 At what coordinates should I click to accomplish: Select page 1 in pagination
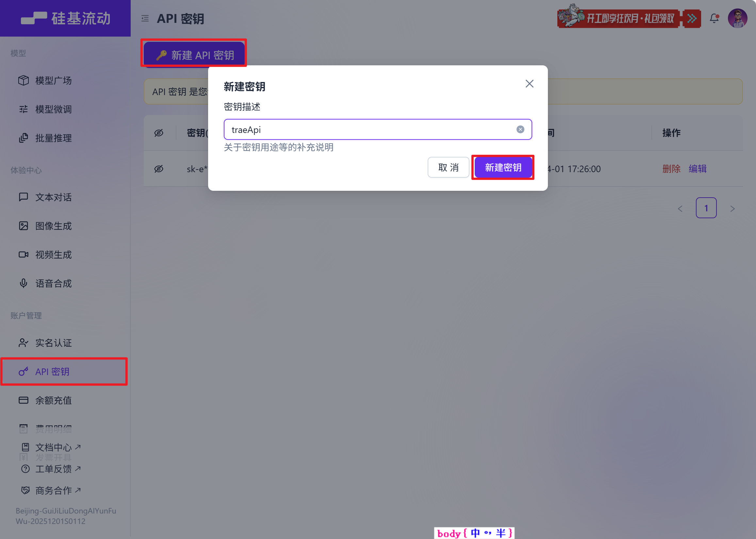706,208
